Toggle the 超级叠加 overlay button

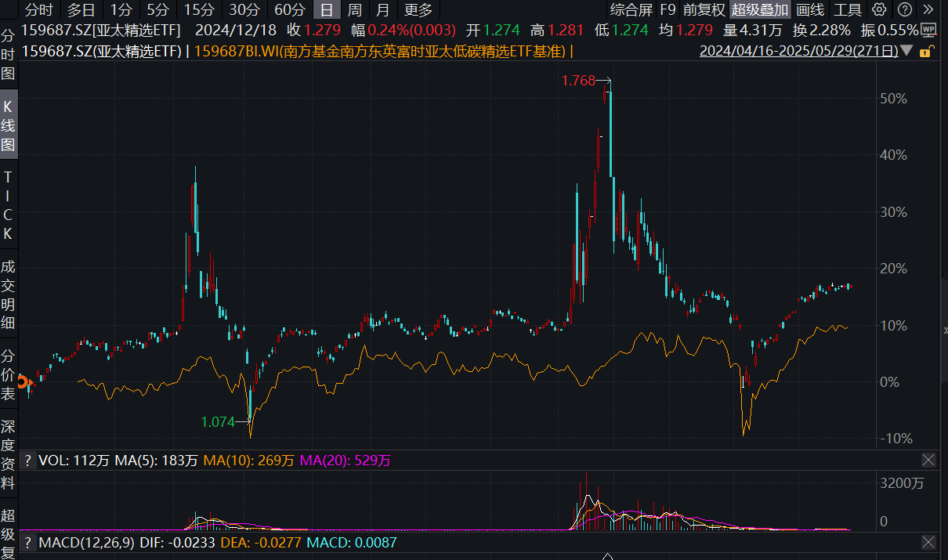(760, 9)
